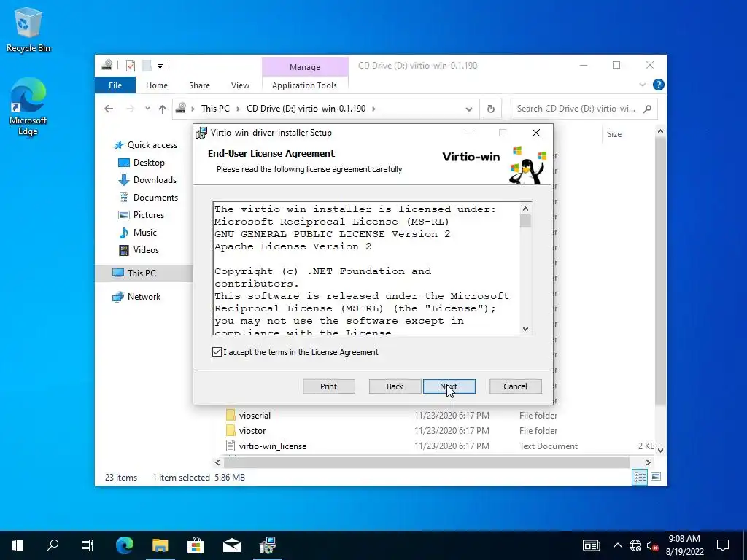Viewport: 747px width, 560px height.
Task: Click the Print button in installer
Action: [x=329, y=386]
